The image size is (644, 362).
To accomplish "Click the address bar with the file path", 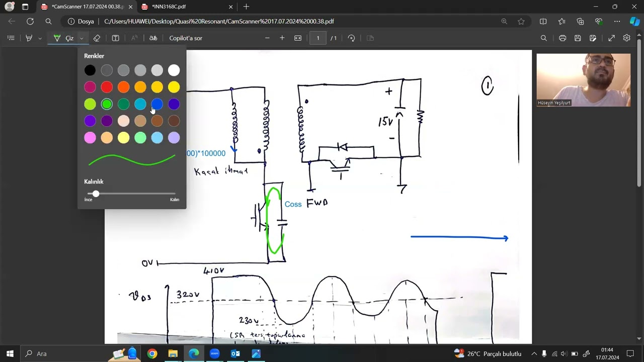I will (x=284, y=22).
